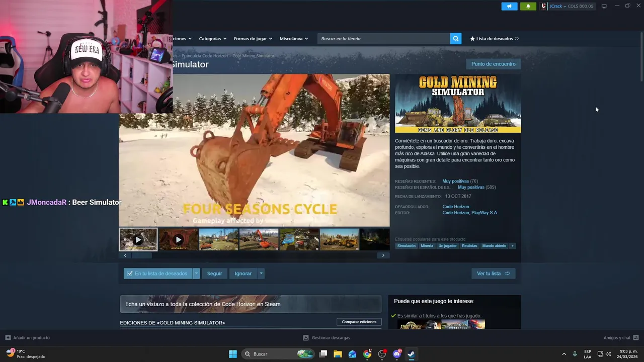Follow the Gold Mining Simulator breadcrumb
644x362 pixels.
click(253, 56)
